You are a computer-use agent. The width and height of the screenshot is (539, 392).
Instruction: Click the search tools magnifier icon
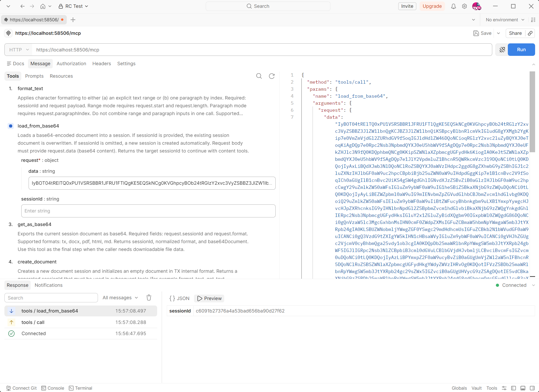[259, 76]
